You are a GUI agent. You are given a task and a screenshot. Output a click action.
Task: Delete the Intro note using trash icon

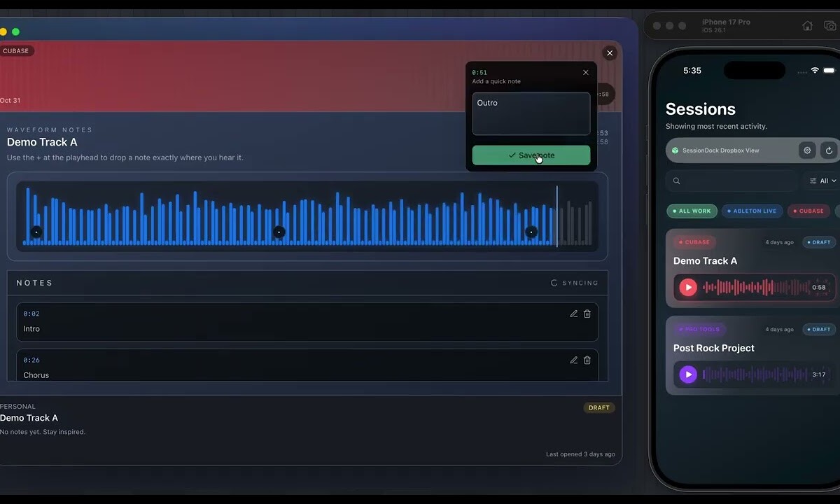[587, 314]
